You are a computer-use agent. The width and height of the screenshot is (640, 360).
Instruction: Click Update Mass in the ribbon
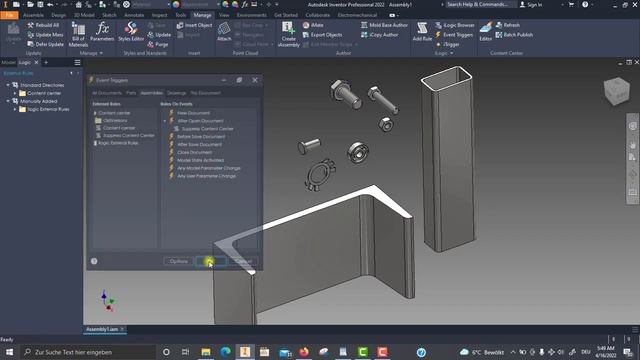click(x=45, y=35)
